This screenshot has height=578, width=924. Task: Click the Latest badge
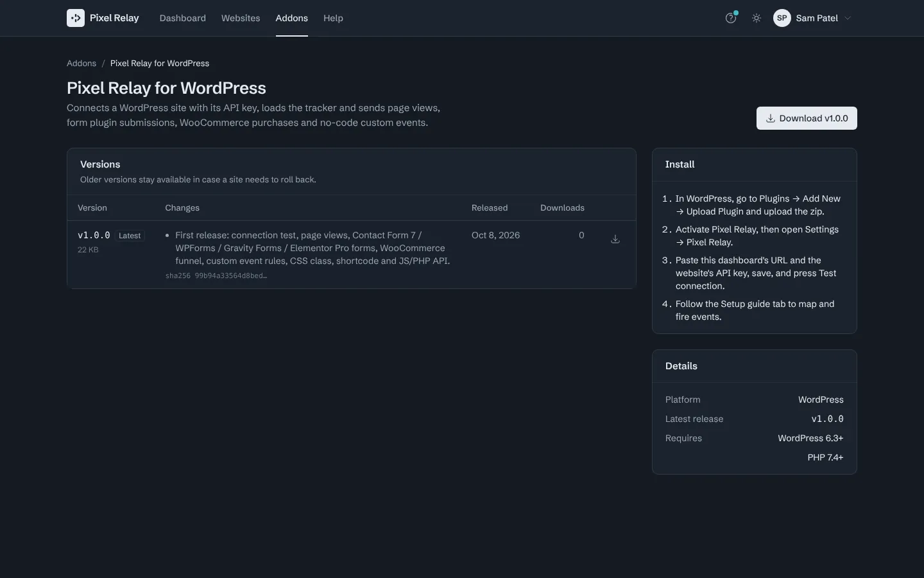[130, 236]
